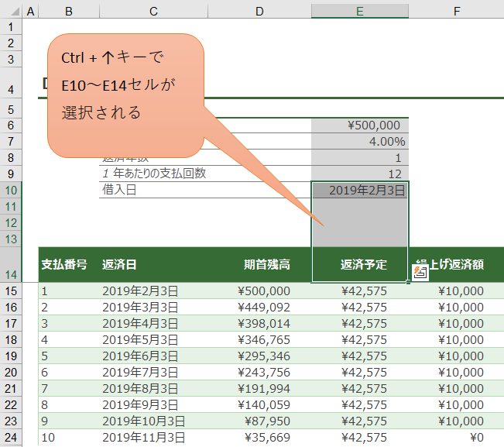Viewport: 504px width, 447px height.
Task: Click cell with ¥500,000 loan amount in row 6
Action: point(360,125)
